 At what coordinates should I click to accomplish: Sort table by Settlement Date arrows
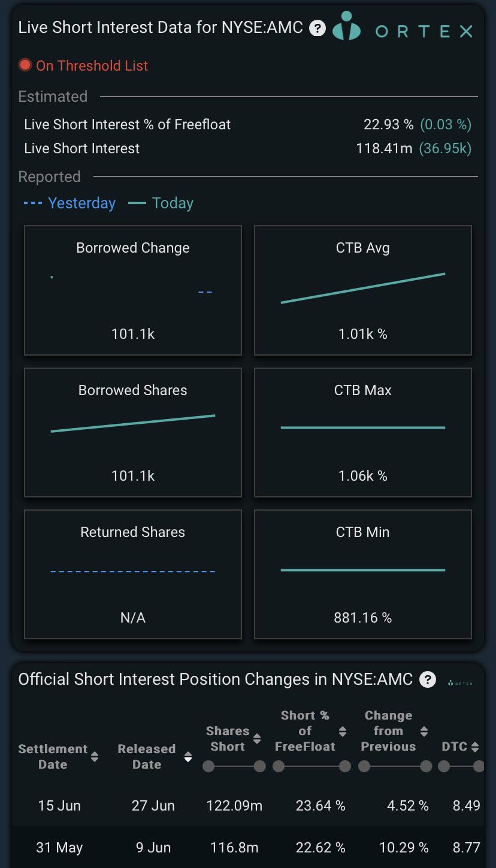tap(95, 757)
